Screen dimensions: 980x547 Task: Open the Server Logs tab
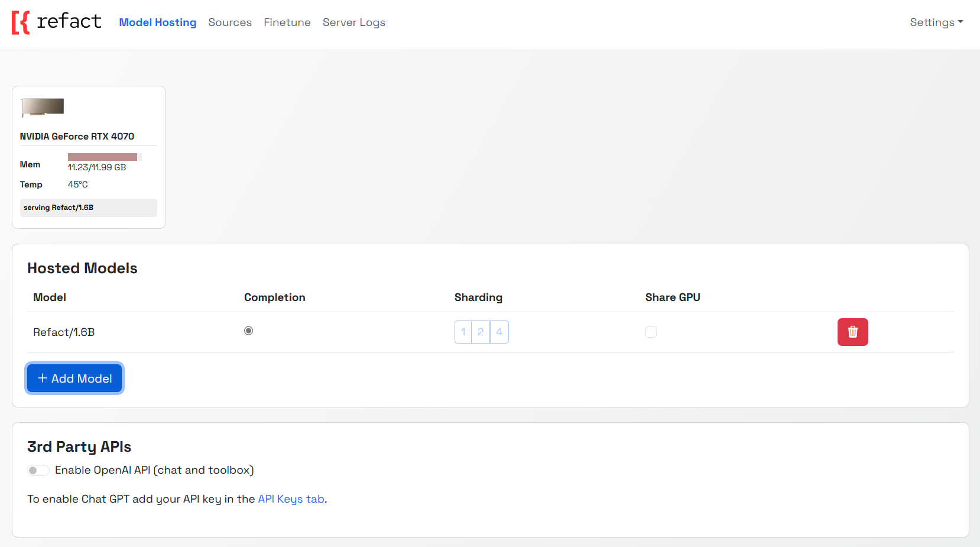pyautogui.click(x=353, y=22)
